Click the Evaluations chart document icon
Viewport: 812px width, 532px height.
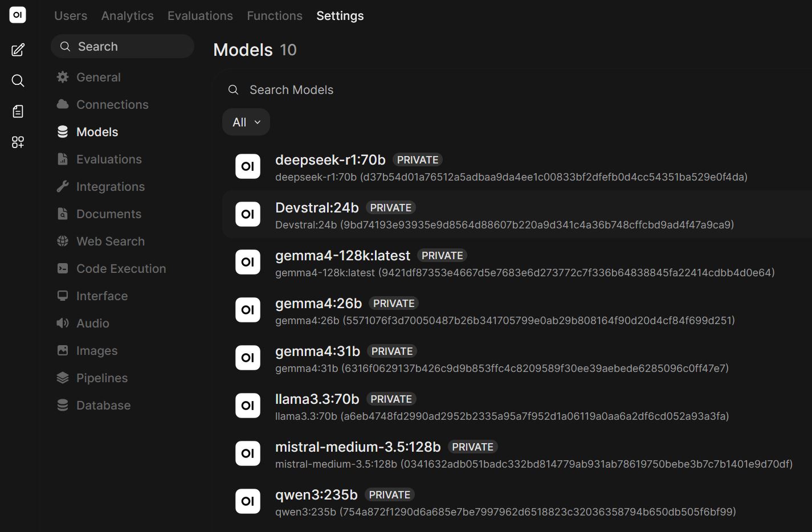point(63,159)
